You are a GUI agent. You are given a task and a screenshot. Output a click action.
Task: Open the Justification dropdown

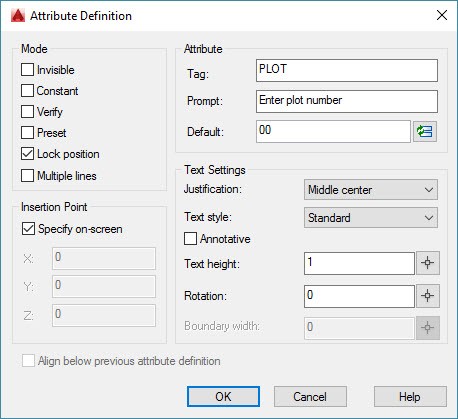pyautogui.click(x=371, y=190)
